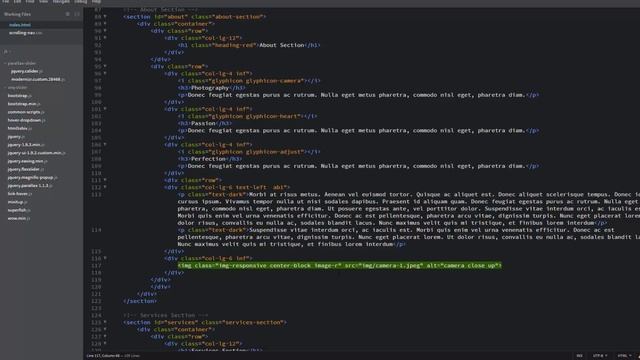Image resolution: width=640 pixels, height=360 pixels.
Task: Fold the col-lg-6 text-left div at line 112
Action: pos(105,187)
